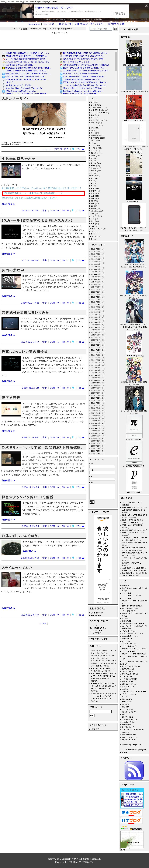Click Top ▲ arrow in 2009.05.31 post footer
Viewport: 149px width, 868px height.
(80, 437)
